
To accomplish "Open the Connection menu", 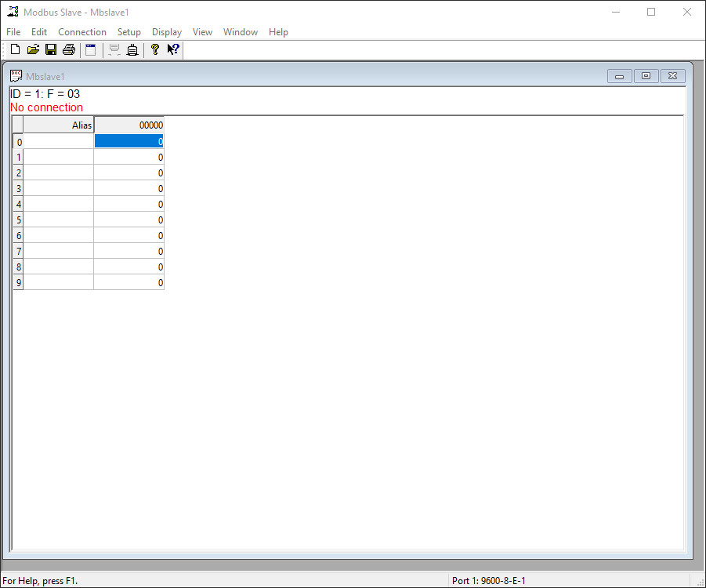I will (82, 32).
